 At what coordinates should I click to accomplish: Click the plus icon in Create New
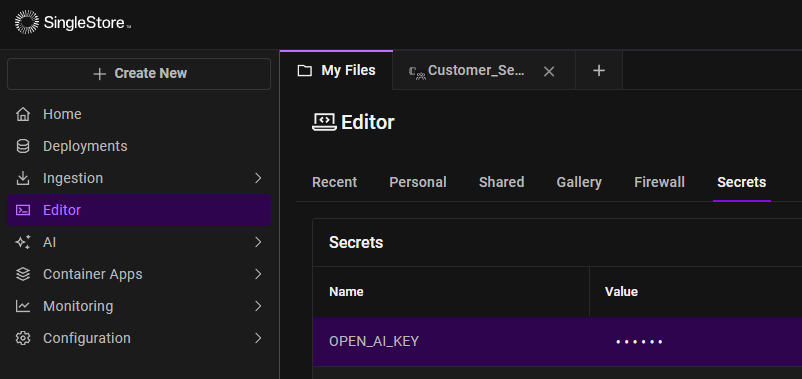tap(100, 74)
